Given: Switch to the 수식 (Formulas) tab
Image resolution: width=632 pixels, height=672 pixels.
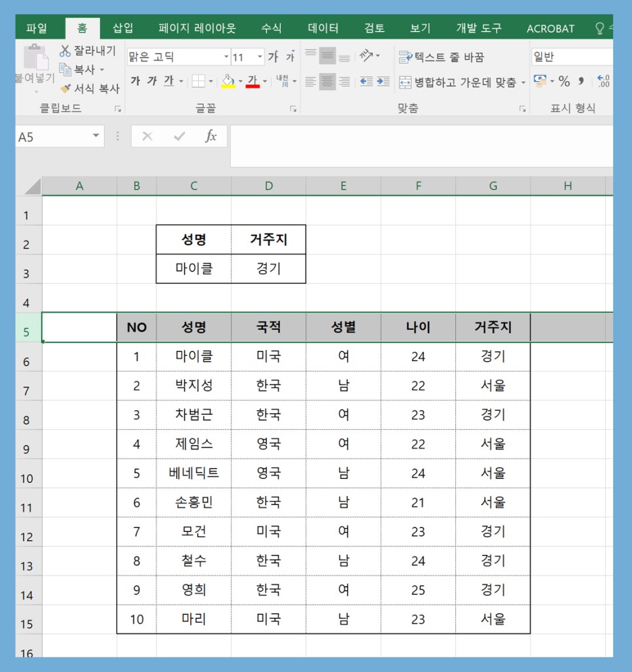Looking at the screenshot, I should click(x=272, y=28).
